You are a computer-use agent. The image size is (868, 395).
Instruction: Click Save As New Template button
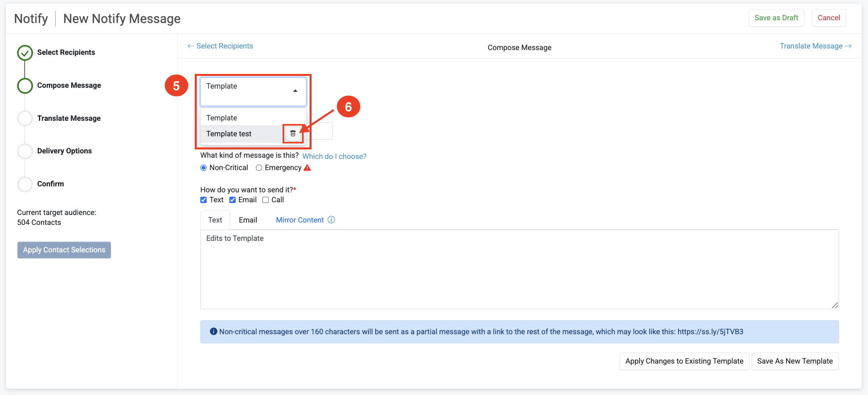[795, 361]
